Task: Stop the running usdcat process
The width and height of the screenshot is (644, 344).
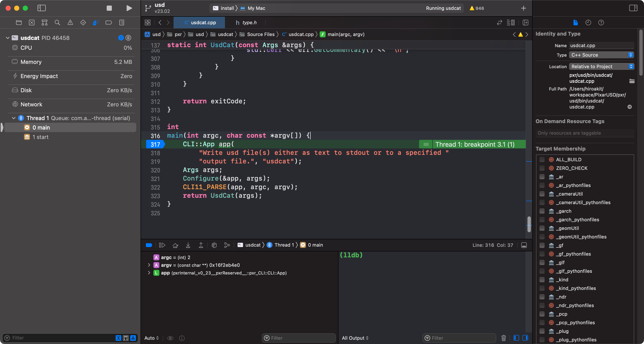Action: (109, 8)
